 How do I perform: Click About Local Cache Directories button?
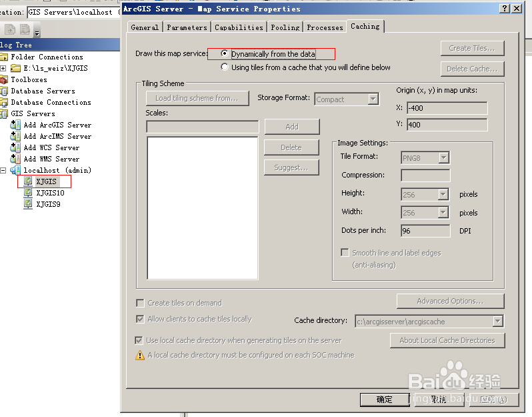point(447,340)
